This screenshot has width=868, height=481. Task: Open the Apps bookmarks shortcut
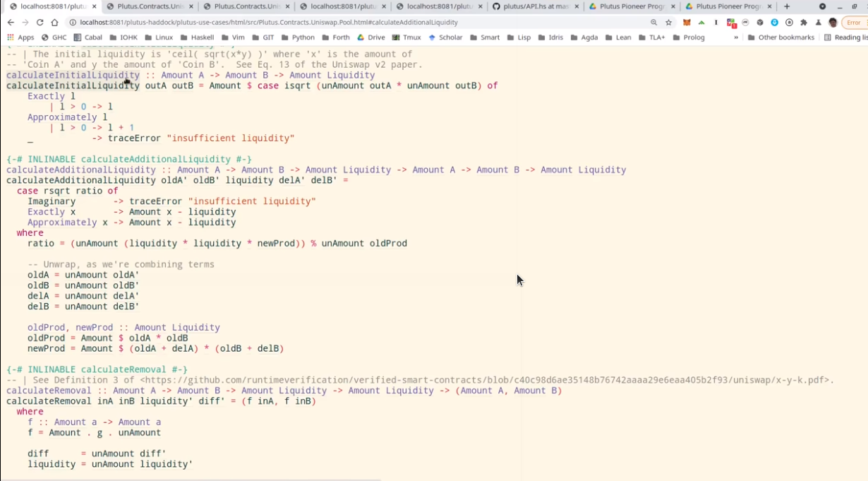coord(20,37)
